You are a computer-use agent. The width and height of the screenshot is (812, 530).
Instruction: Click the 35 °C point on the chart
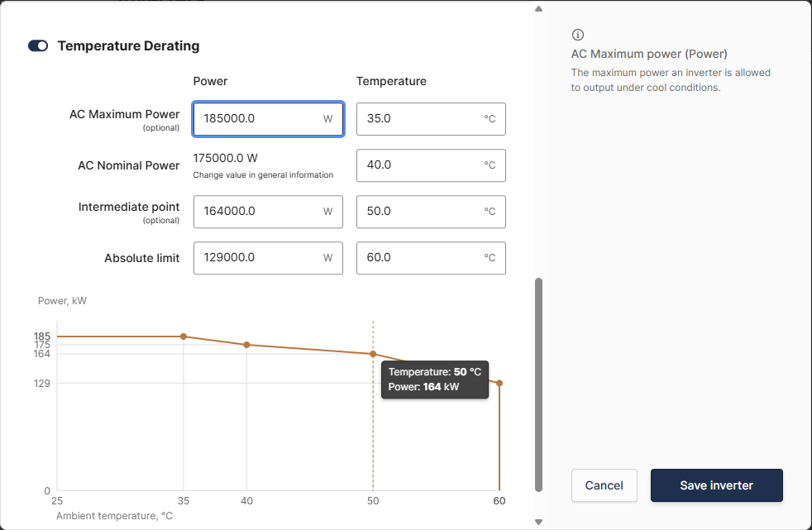pos(184,337)
